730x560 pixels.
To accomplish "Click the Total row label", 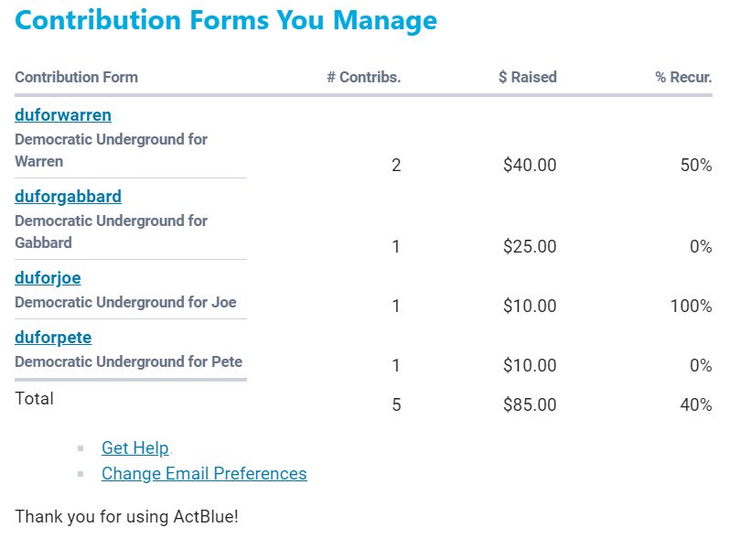I will coord(34,398).
